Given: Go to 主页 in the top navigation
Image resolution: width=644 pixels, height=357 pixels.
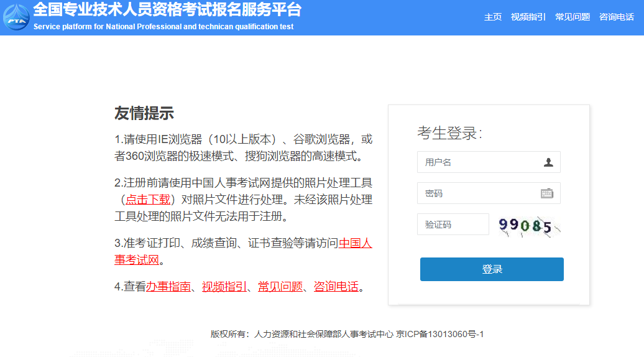Looking at the screenshot, I should click(x=492, y=17).
